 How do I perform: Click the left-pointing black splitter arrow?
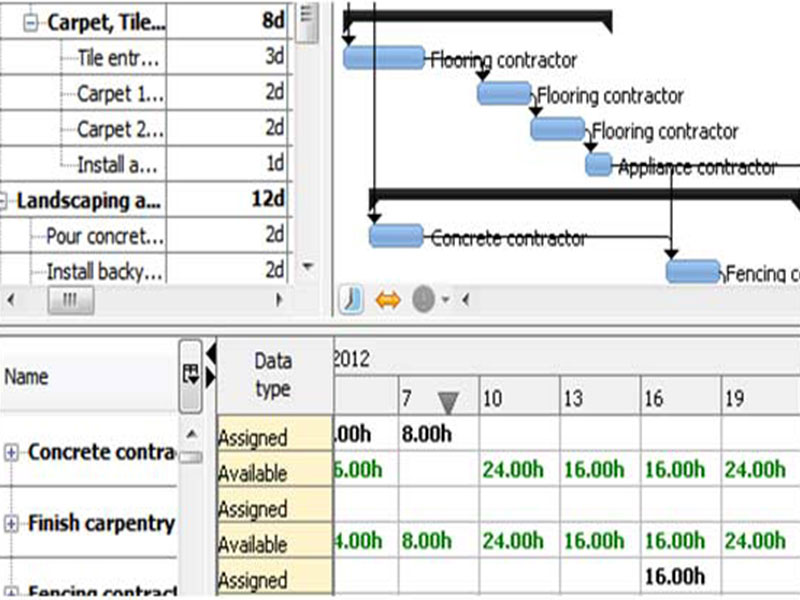[211, 353]
